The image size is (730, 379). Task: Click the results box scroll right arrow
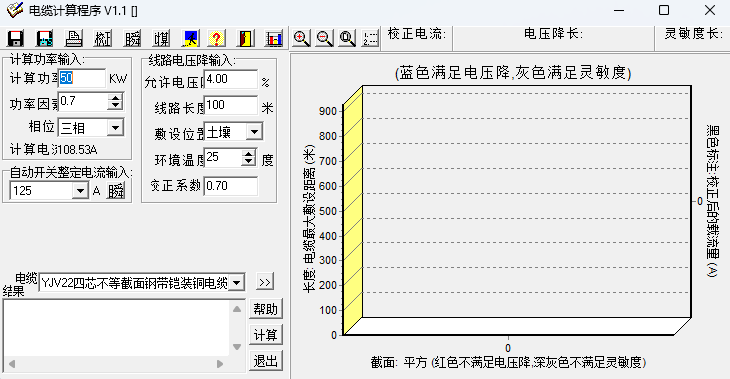coord(220,364)
